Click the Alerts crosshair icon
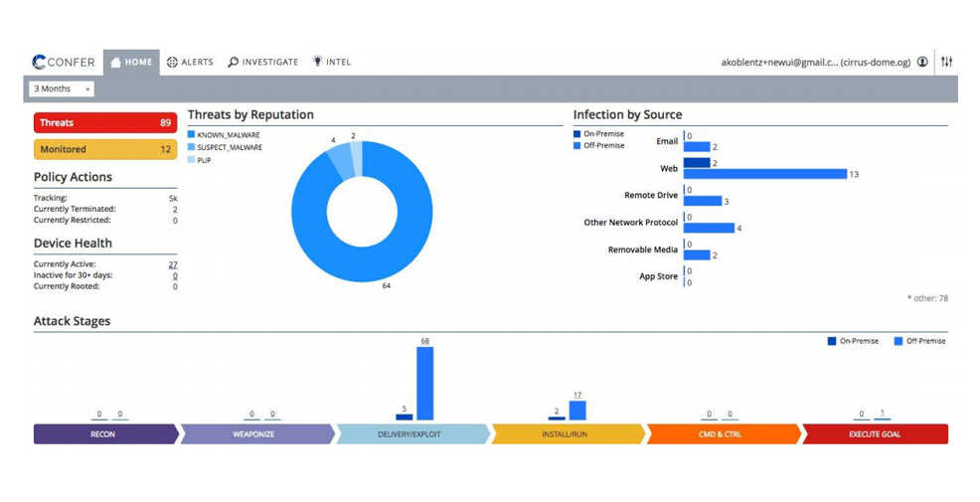Image resolution: width=980 pixels, height=502 pixels. click(x=172, y=62)
